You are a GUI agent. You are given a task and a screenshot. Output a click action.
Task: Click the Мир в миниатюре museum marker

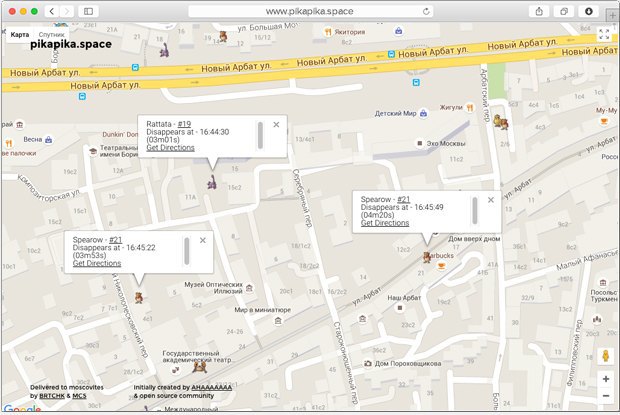pos(278,321)
